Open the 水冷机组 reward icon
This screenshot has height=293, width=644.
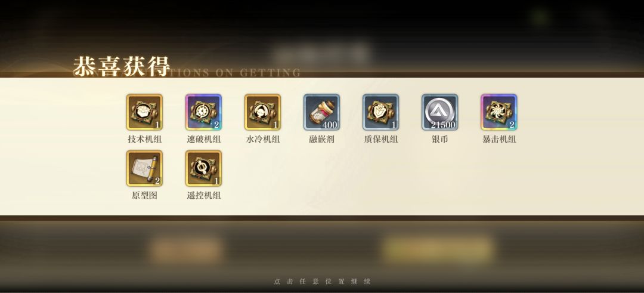(x=262, y=112)
